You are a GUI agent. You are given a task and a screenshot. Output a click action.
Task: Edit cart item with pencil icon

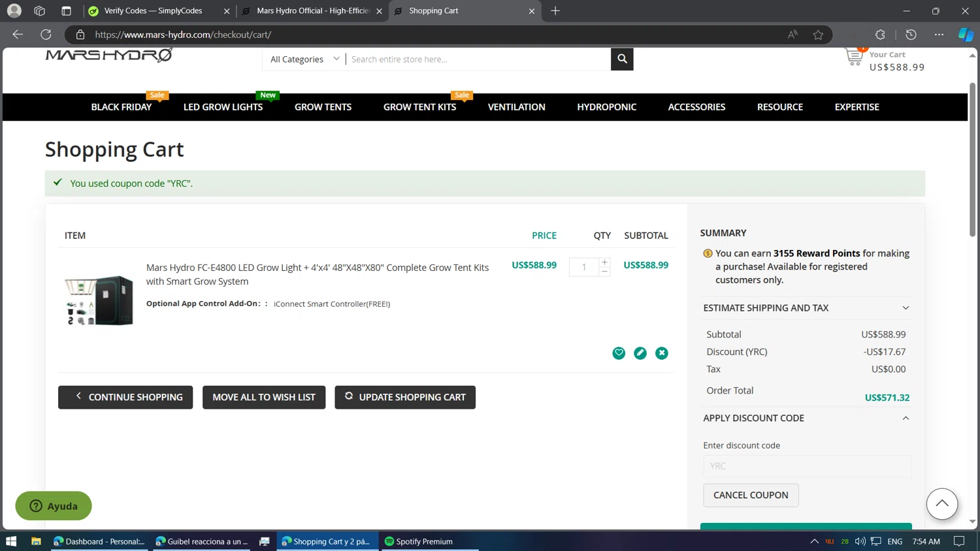coord(640,353)
